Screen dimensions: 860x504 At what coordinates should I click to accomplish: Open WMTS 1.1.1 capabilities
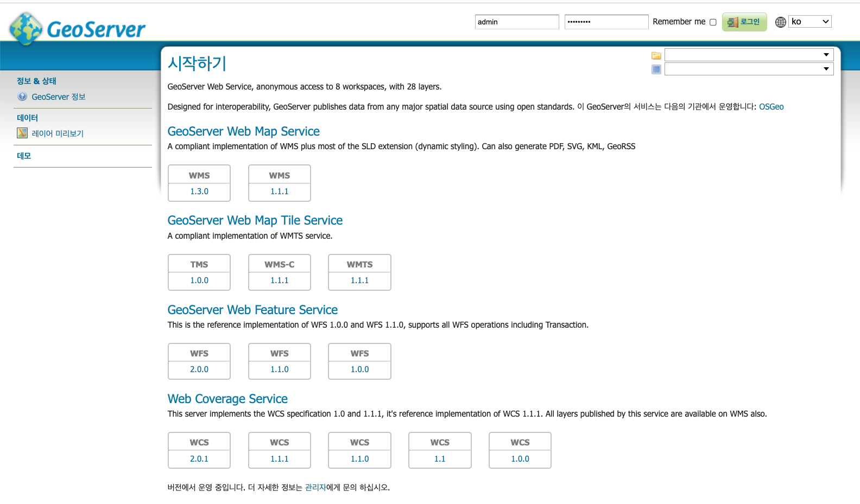click(x=359, y=280)
